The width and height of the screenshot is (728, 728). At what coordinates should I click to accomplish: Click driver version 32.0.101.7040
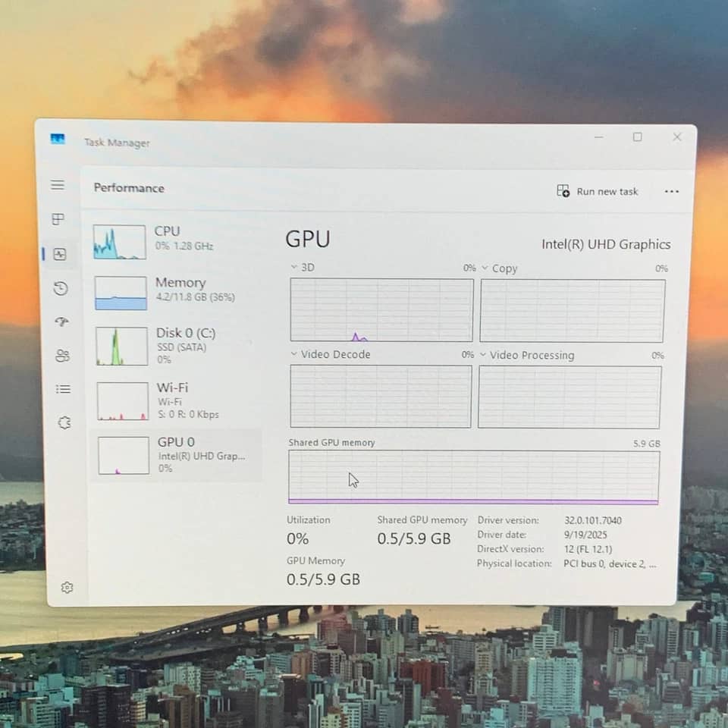(593, 520)
